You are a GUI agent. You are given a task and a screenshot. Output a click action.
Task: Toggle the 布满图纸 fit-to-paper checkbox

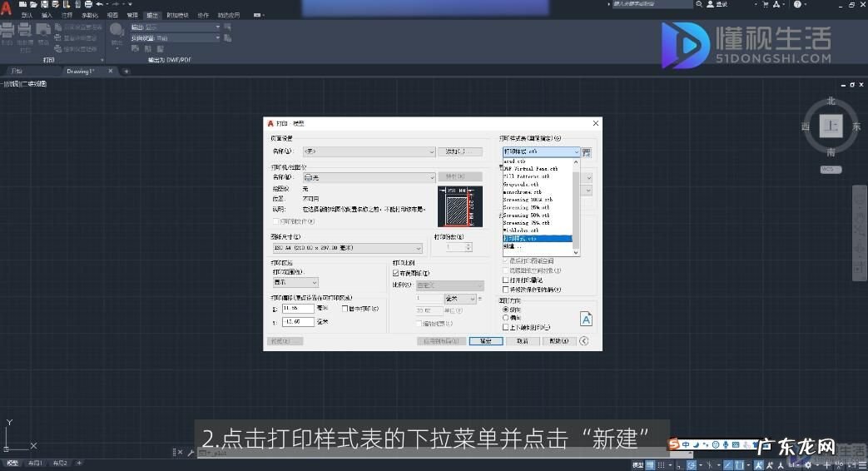(396, 273)
